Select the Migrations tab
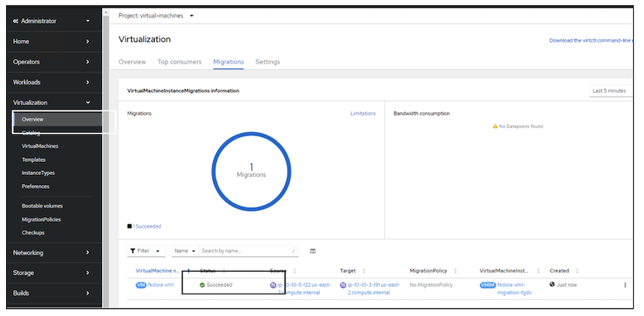 click(x=228, y=62)
